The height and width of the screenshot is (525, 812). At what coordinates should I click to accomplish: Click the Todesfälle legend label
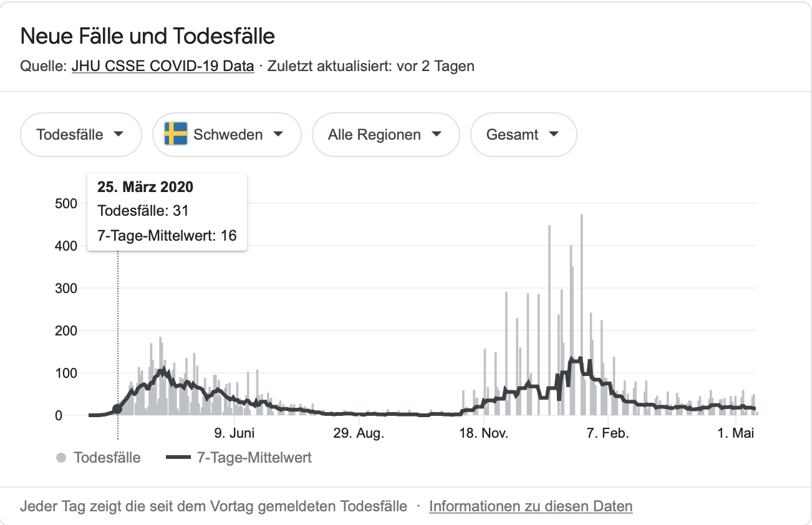point(107,458)
